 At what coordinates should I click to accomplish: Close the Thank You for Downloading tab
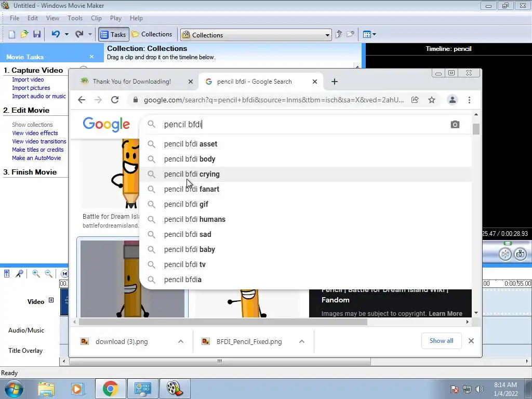tap(191, 82)
